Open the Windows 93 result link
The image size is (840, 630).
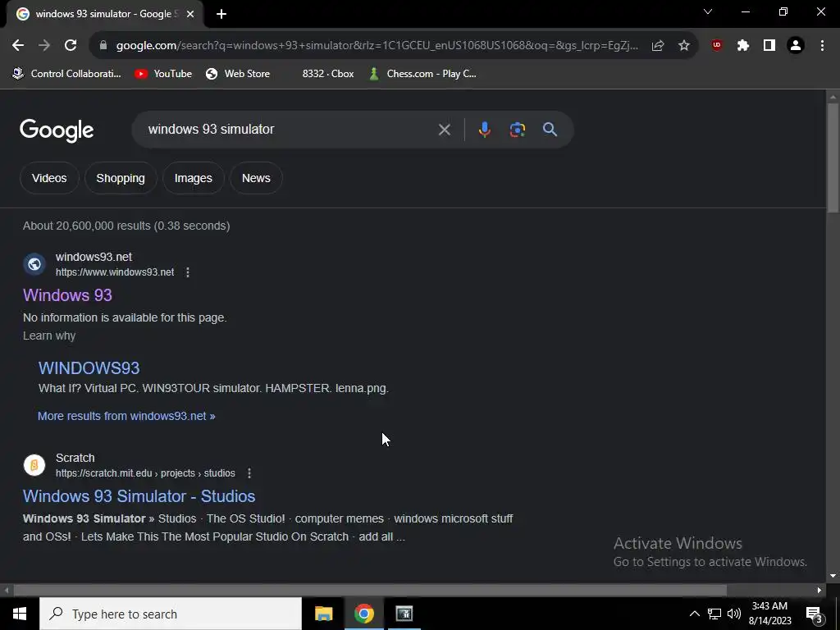coord(67,295)
